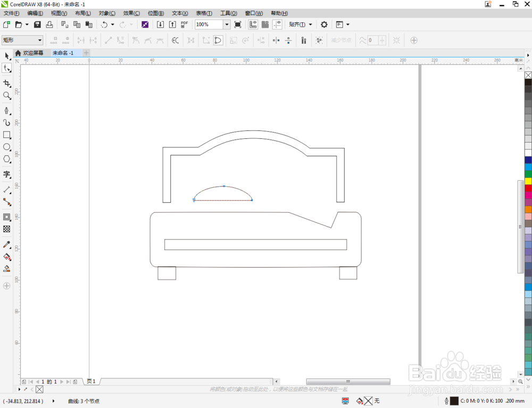Select the Freehand/Pen drawing tool
The height and width of the screenshot is (408, 532).
pyautogui.click(x=7, y=111)
